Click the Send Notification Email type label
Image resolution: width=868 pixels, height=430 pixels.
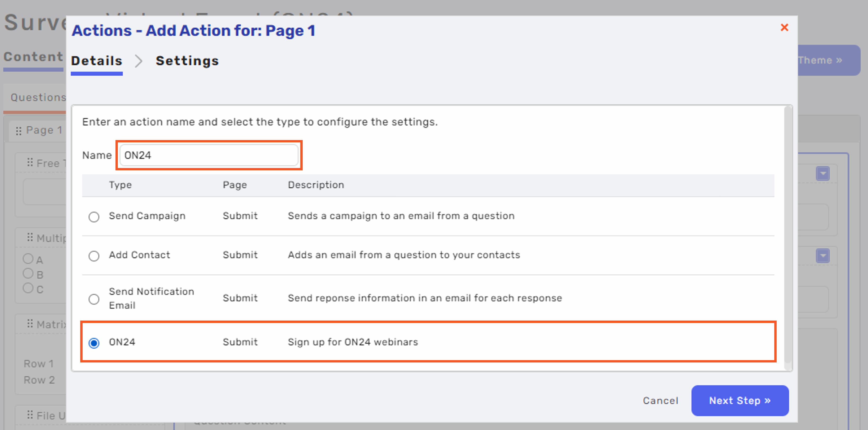pos(151,299)
